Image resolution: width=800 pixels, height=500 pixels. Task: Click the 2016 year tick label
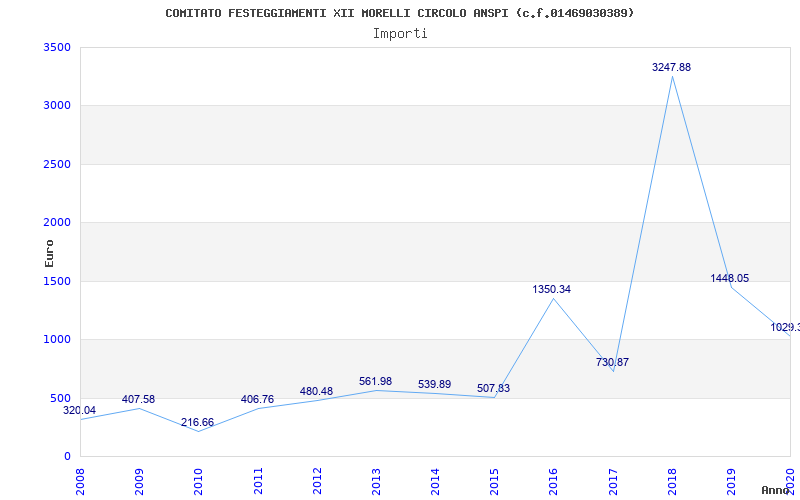554,481
